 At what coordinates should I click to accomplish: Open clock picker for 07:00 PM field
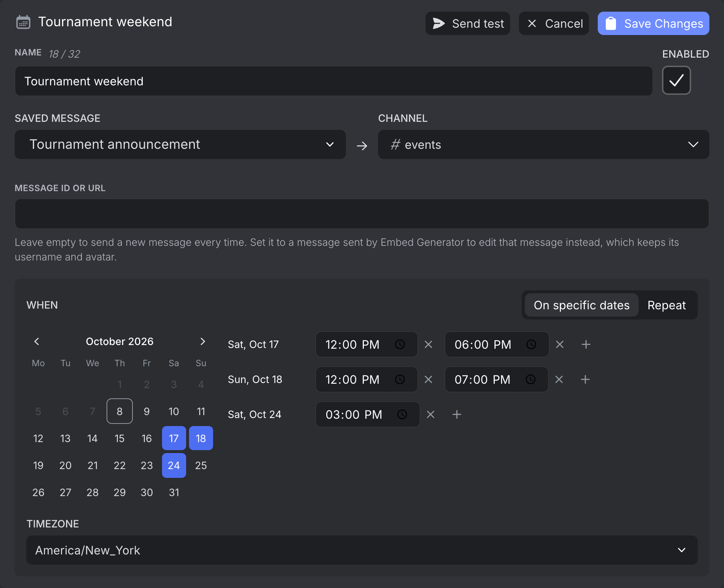pos(531,379)
